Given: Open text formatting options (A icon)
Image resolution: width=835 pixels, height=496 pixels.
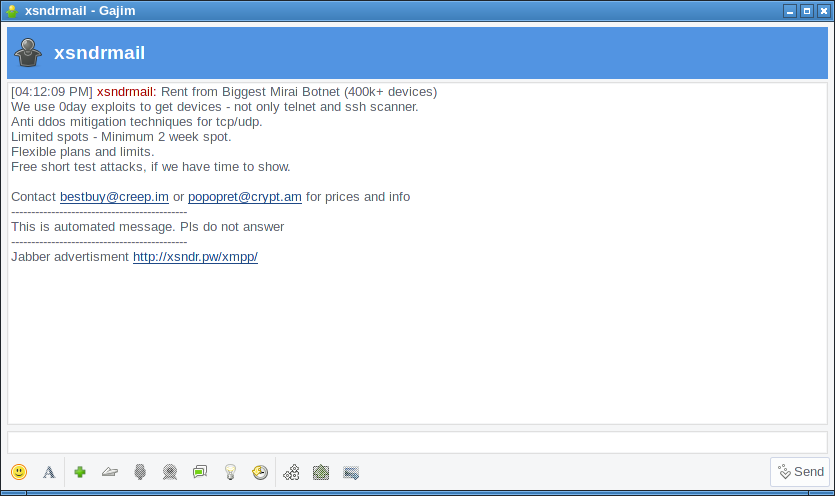Looking at the screenshot, I should click(48, 472).
